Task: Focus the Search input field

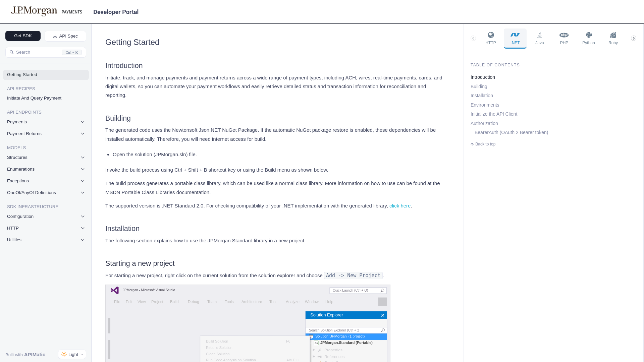Action: tap(37, 52)
